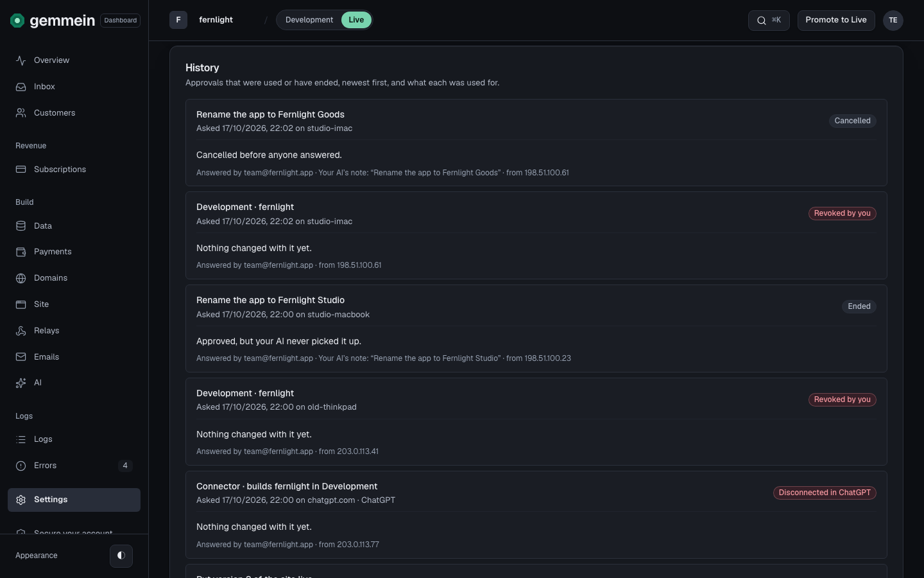Select the Errors alert icon
The height and width of the screenshot is (578, 924).
click(21, 466)
